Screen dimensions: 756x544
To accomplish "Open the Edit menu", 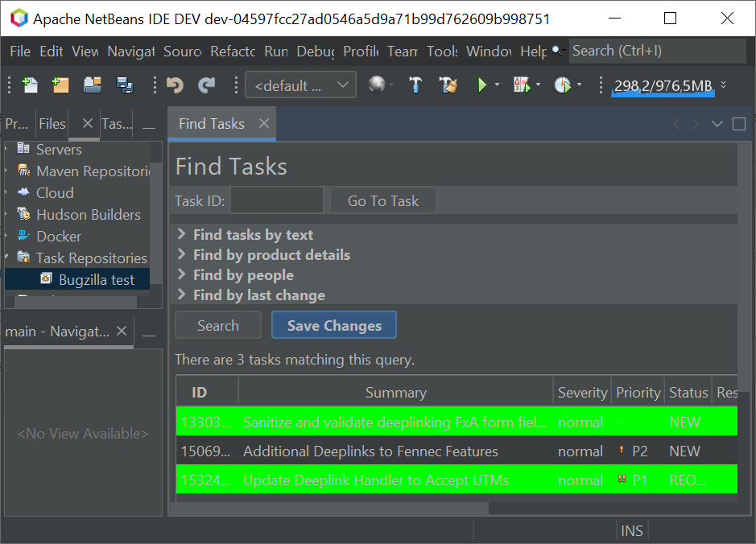I will pyautogui.click(x=51, y=51).
